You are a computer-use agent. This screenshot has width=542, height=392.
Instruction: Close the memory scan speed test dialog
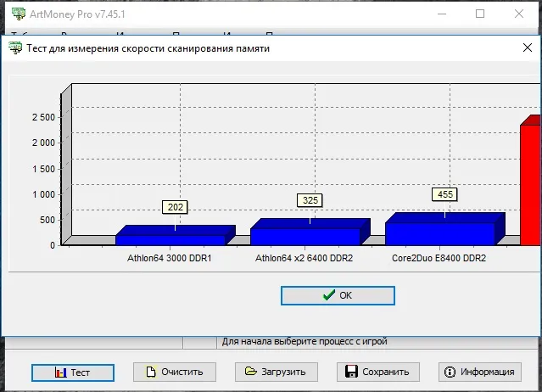coord(528,48)
